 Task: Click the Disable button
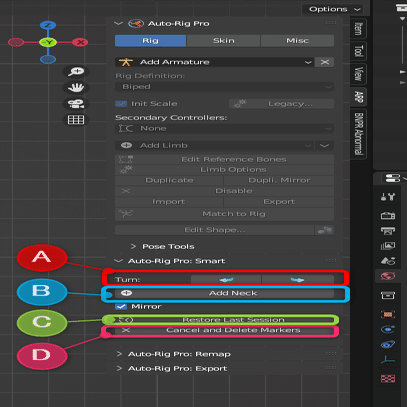224,191
